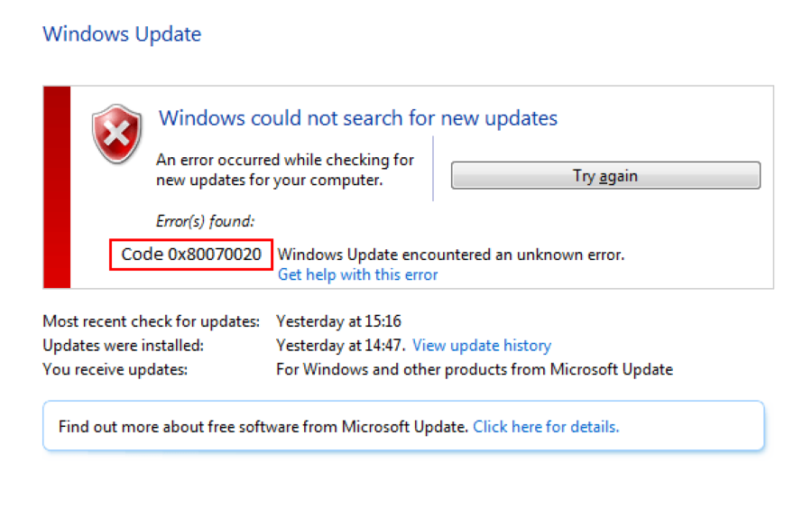Click the red shield error icon
The image size is (812, 510).
coord(117,134)
